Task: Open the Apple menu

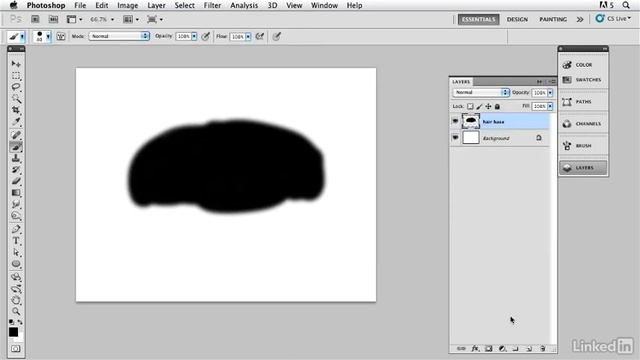Action: 13,5
